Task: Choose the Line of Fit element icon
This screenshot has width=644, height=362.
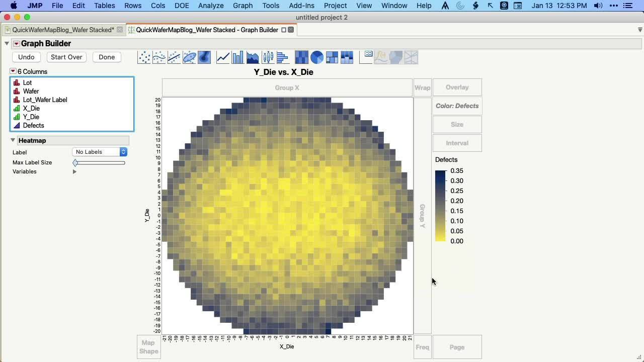Action: coord(174,57)
